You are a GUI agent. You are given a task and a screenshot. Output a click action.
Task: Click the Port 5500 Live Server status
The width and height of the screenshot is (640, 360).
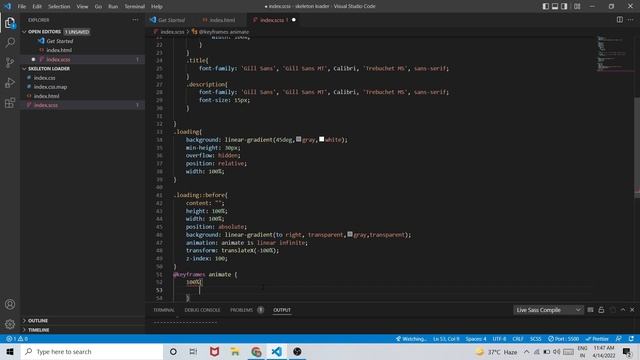[564, 339]
